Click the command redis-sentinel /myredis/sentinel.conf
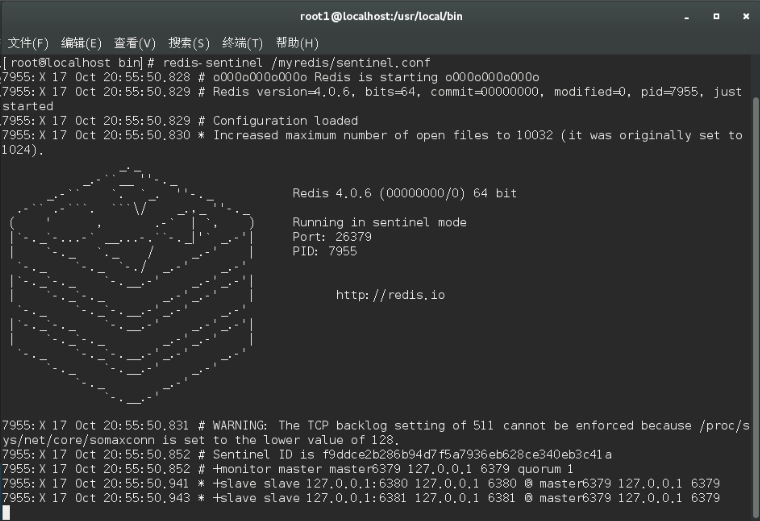The height and width of the screenshot is (521, 760). click(296, 63)
